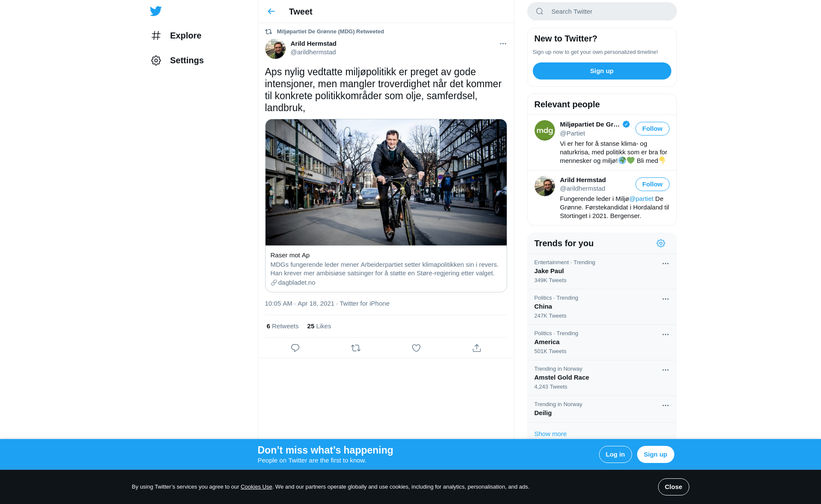Open the Cookies Use link
This screenshot has height=504, width=821.
(256, 487)
